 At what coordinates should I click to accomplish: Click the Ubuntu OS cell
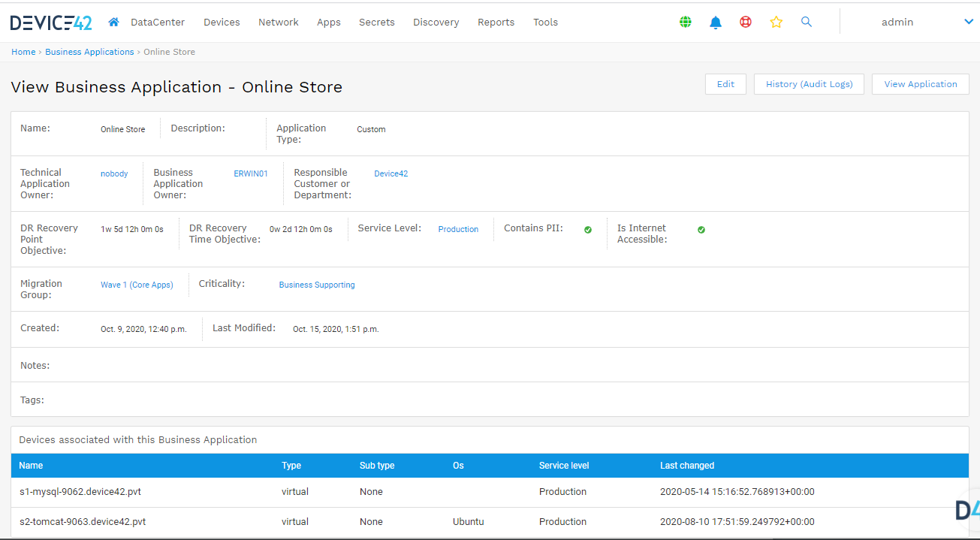coord(469,522)
